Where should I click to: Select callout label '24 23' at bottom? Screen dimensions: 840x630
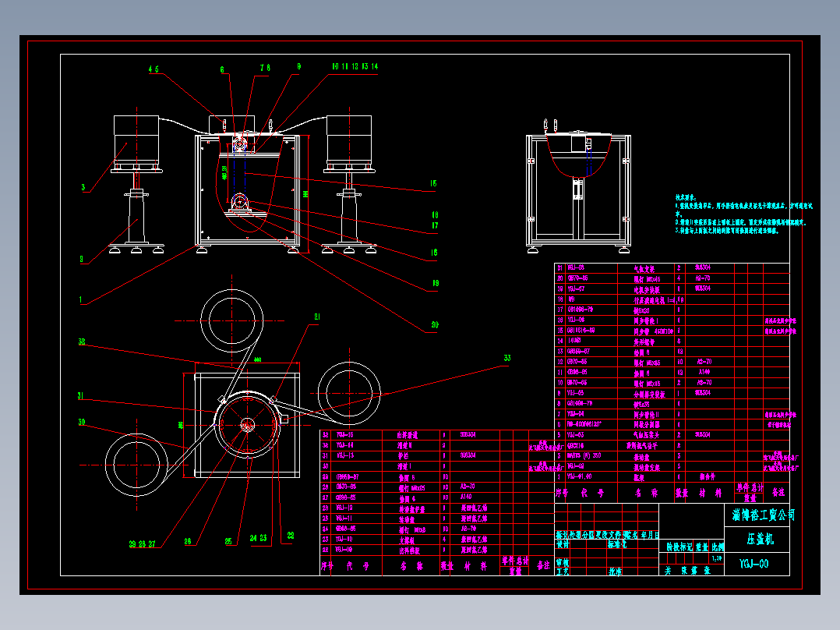click(258, 538)
